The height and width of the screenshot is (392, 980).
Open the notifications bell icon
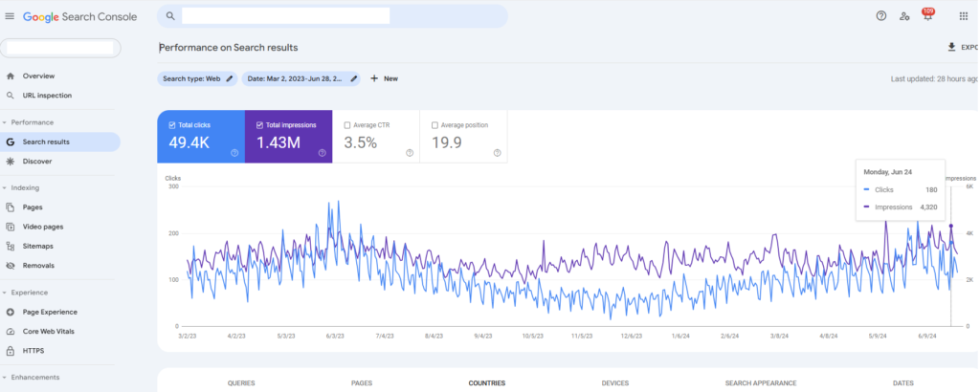[926, 16]
